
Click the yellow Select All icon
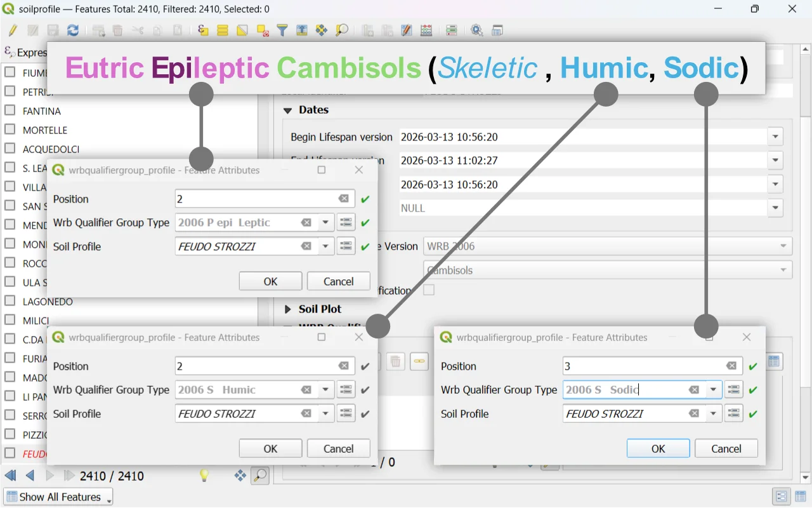(x=222, y=30)
